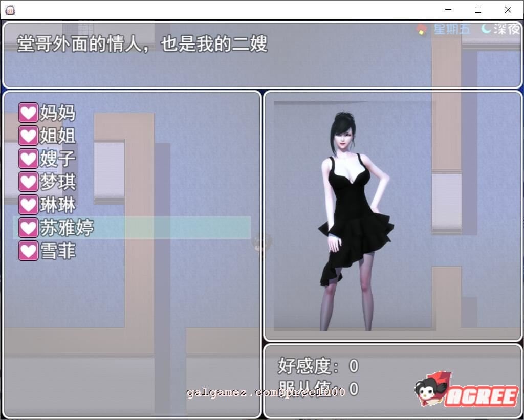The image size is (524, 420).
Task: Click the heart icon next to 嫂子
Action: coord(28,158)
